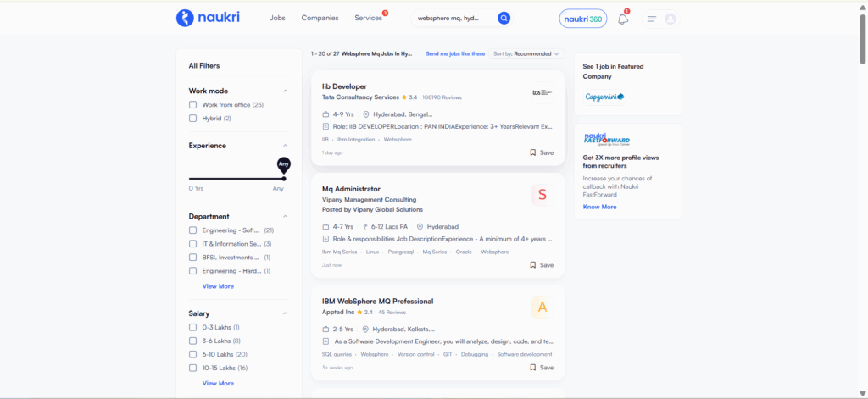The height and width of the screenshot is (399, 868).
Task: Click the naukri 360 button
Action: pyautogui.click(x=583, y=19)
